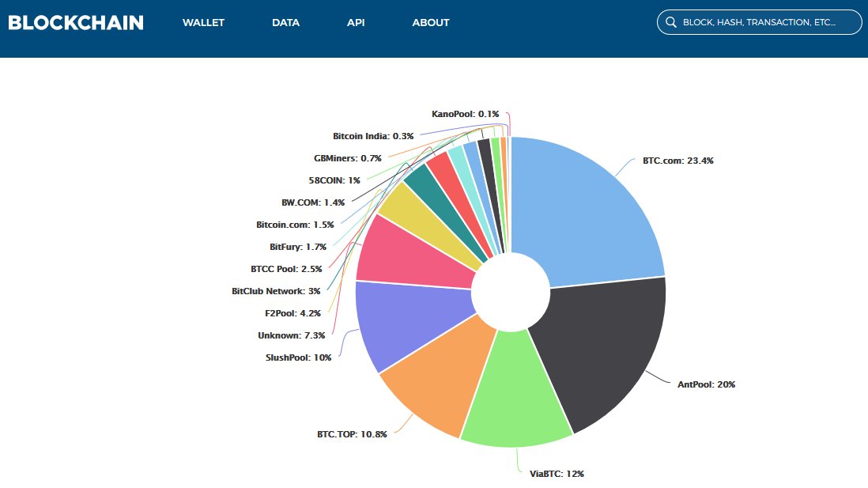
Task: Click the BitClub Network: 3% label
Action: (x=274, y=290)
